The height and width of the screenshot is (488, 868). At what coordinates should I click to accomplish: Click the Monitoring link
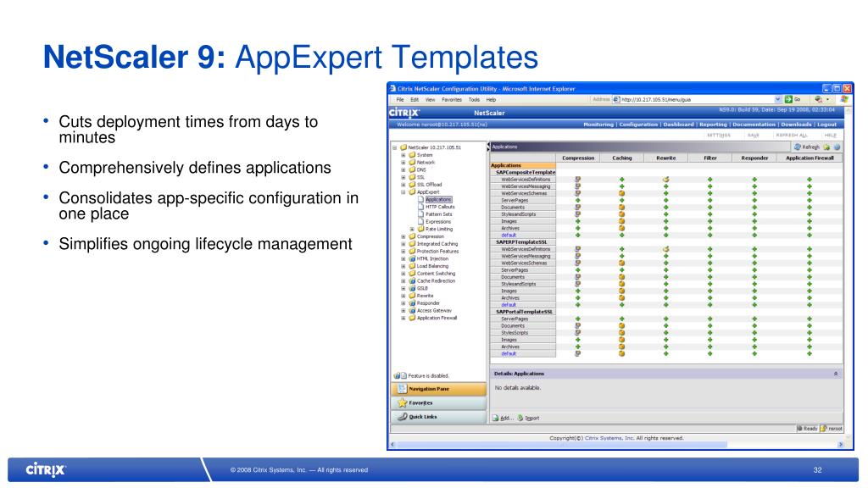(x=598, y=125)
